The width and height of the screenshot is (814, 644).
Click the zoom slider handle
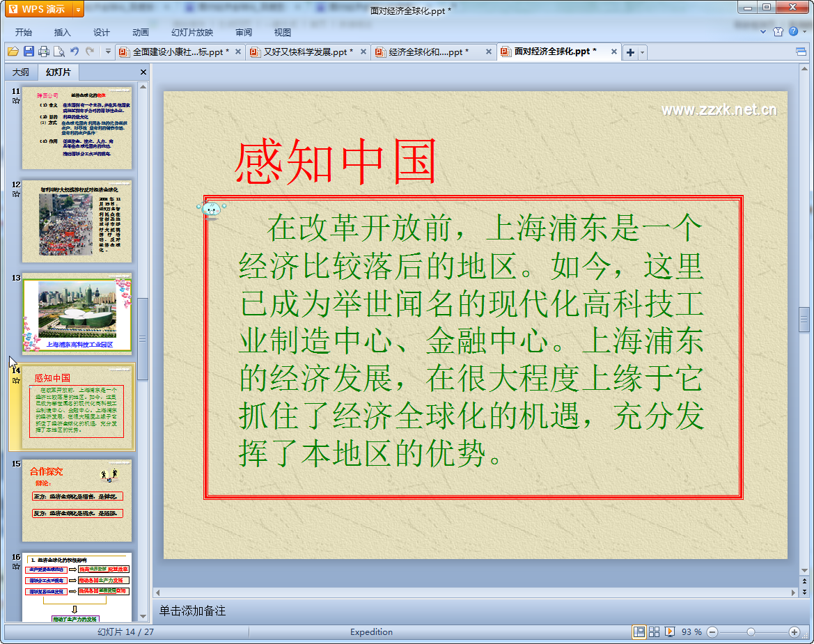[751, 632]
